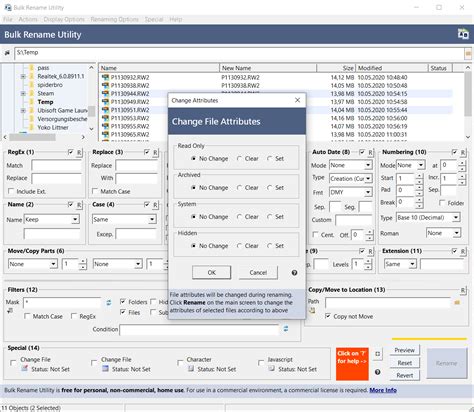This screenshot has width=474, height=412.
Task: Reset RegEx (1) group with its R button
Action: (x=79, y=152)
